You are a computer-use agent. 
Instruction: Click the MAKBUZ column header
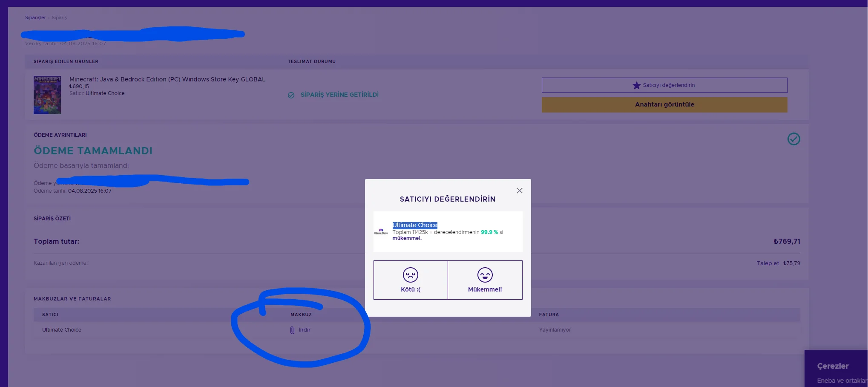click(301, 315)
